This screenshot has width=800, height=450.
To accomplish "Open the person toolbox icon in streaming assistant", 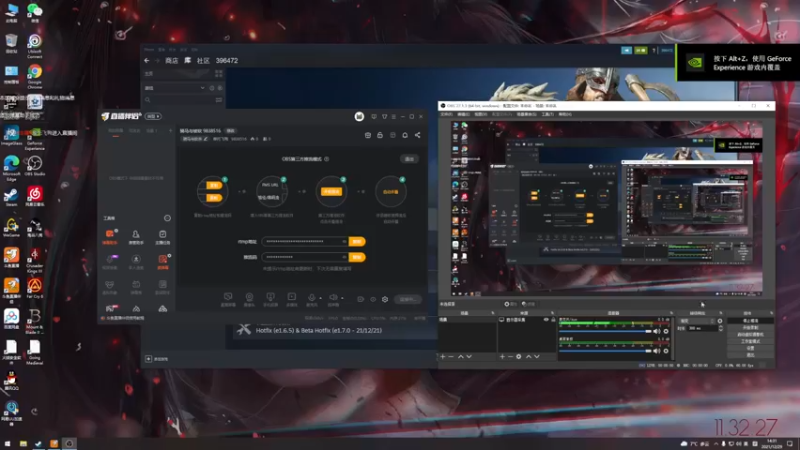I will coord(136,234).
